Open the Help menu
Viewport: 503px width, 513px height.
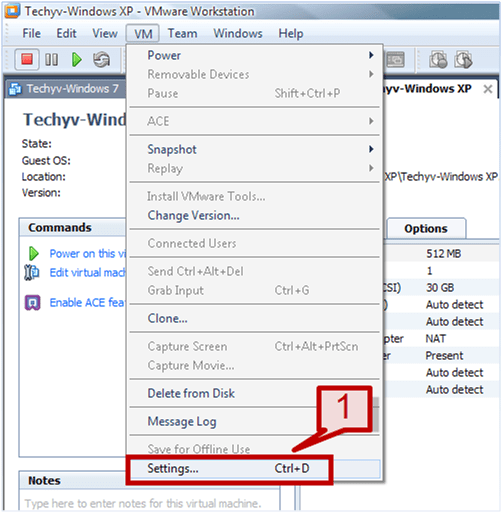tap(291, 34)
